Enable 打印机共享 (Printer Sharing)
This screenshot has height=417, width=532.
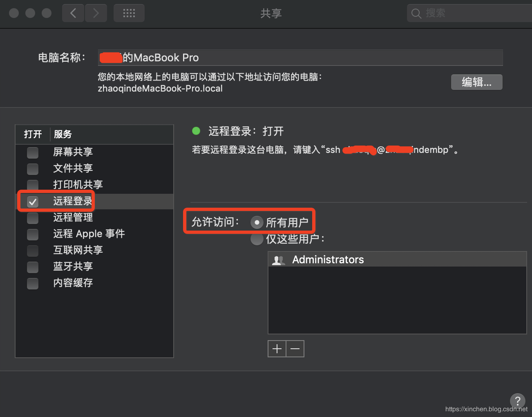[x=32, y=185]
